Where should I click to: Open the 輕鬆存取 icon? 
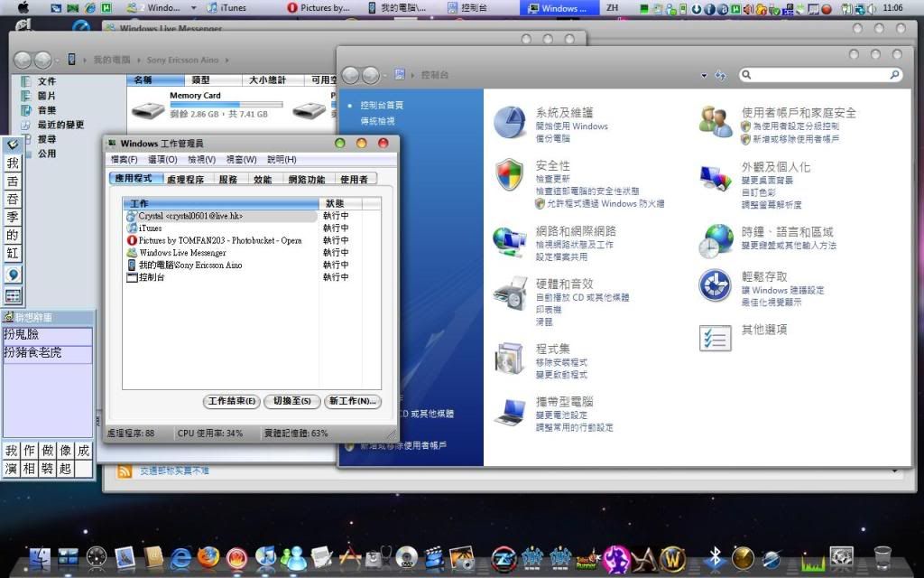716,285
